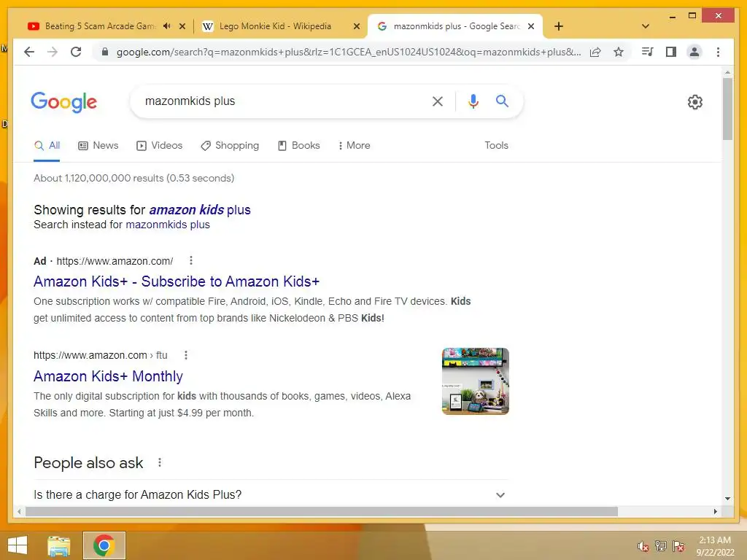
Task: Click the network tray icon
Action: coord(661,545)
